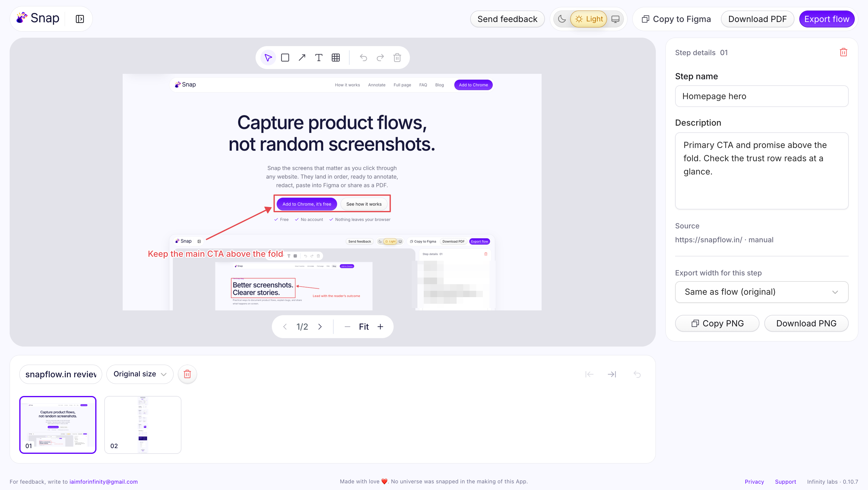Open the feedback email link
This screenshot has width=868, height=490.
point(103,482)
